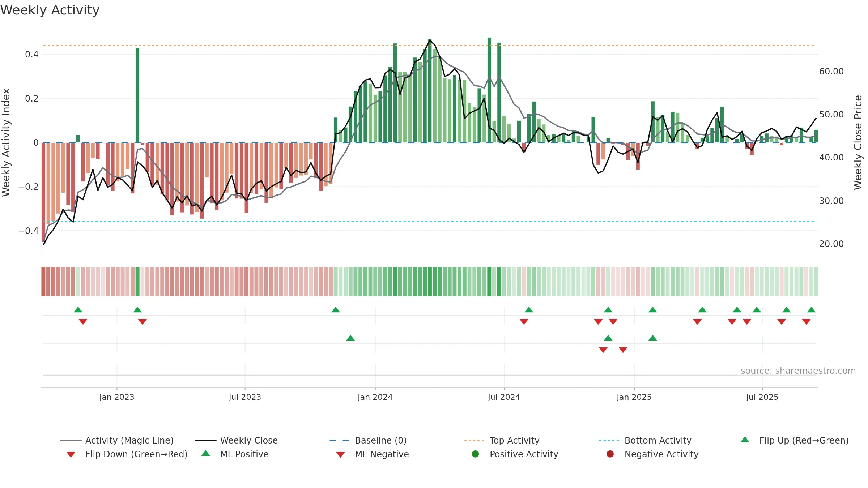Click the lone green cell in heatmap strip early 2023
The width and height of the screenshot is (868, 488).
(x=137, y=282)
